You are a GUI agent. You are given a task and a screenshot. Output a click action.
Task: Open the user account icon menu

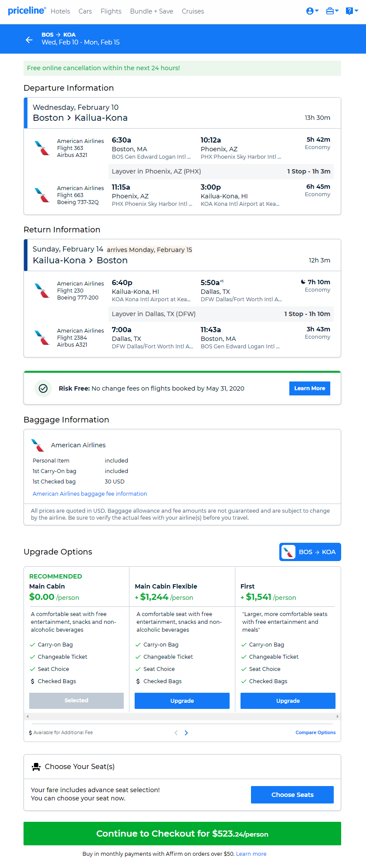coord(312,11)
